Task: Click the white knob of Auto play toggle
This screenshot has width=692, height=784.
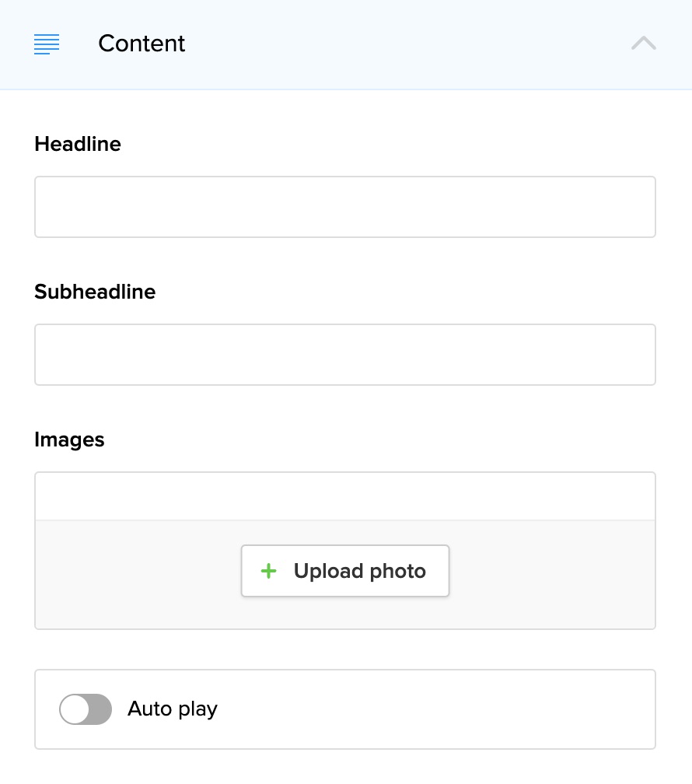Action: coord(75,709)
